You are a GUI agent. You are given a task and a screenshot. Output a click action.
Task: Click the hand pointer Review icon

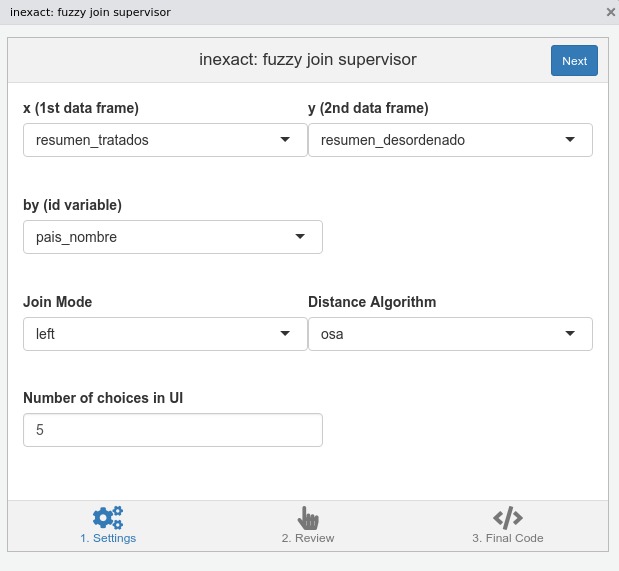308,517
